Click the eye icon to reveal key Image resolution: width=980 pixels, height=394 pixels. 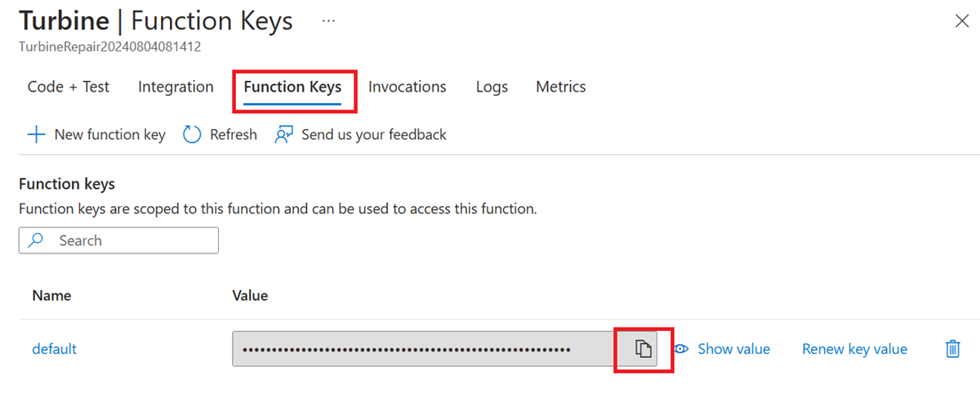click(681, 349)
